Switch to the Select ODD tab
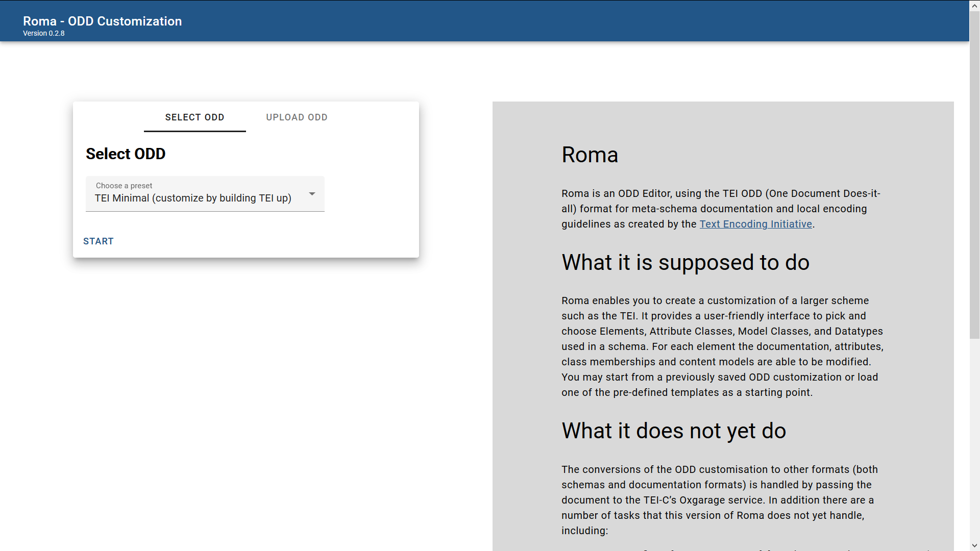The height and width of the screenshot is (551, 980). pos(194,117)
